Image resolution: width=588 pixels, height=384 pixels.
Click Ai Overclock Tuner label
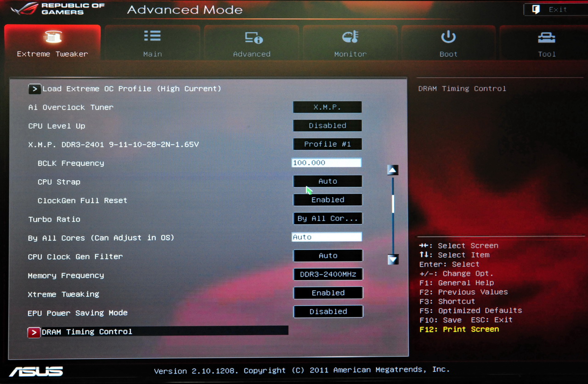click(71, 107)
